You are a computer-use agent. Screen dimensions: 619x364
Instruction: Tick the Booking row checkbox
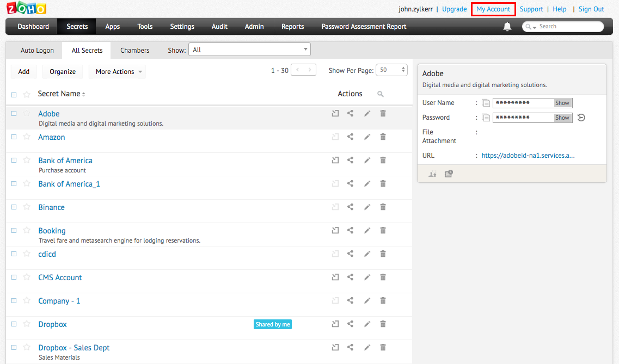click(x=14, y=230)
